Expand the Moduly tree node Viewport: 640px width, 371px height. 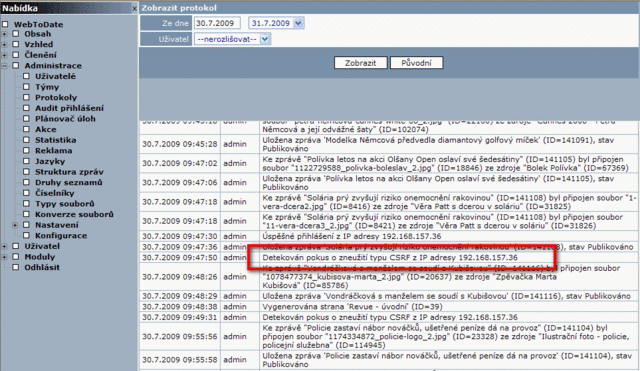pyautogui.click(x=4, y=257)
